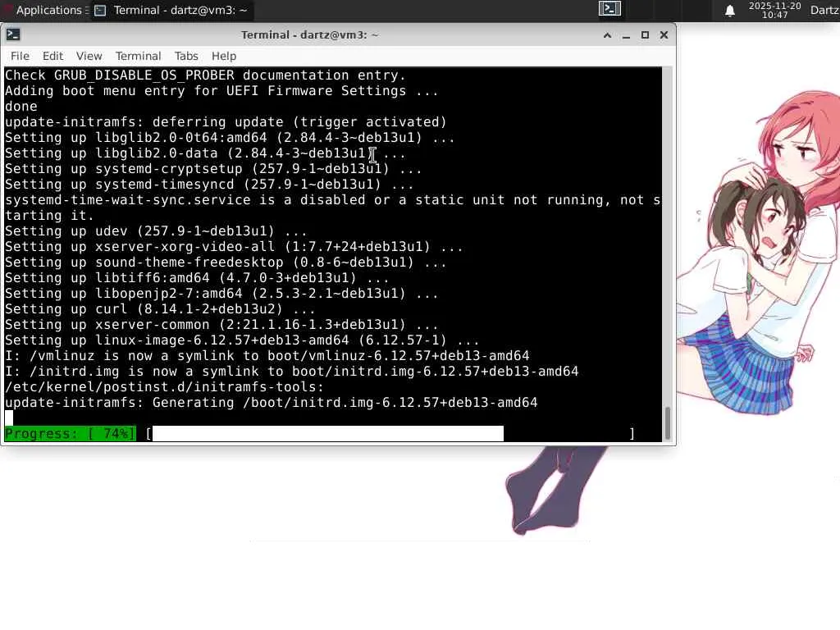840x630 pixels.
Task: Click 'Setting up systemd-timesyncd' line
Action: click(x=209, y=185)
